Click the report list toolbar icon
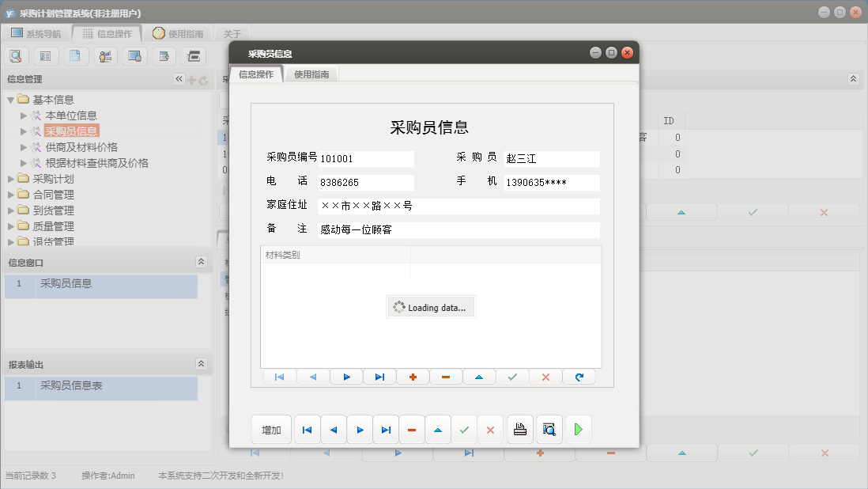Image resolution: width=868 pixels, height=489 pixels. tap(45, 56)
